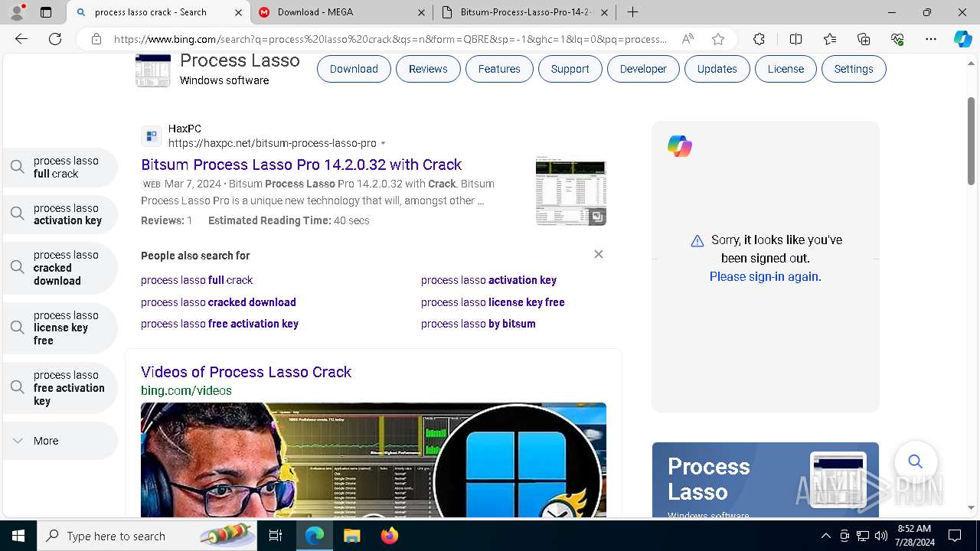Open process lasso activation key link in results
This screenshot has width=980, height=551.
coord(488,280)
